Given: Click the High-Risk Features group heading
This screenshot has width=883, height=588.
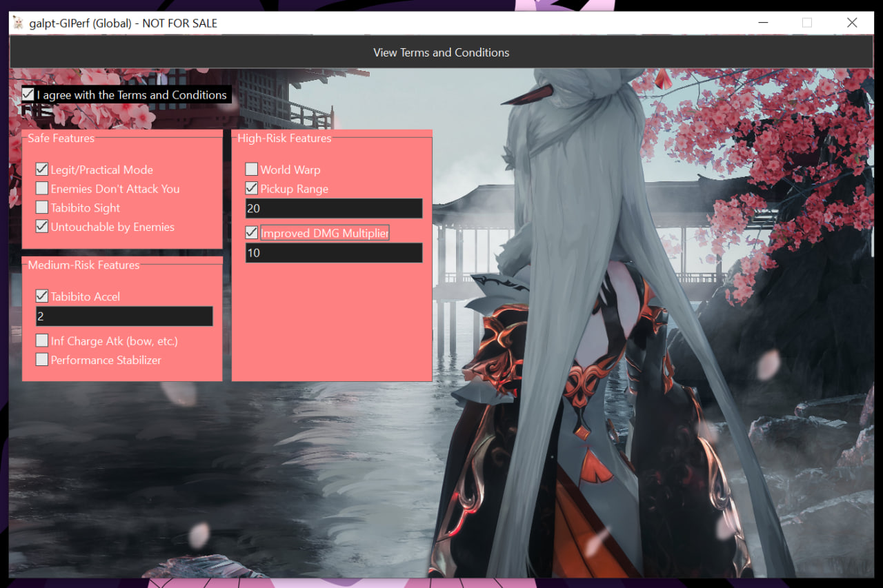Looking at the screenshot, I should 284,139.
